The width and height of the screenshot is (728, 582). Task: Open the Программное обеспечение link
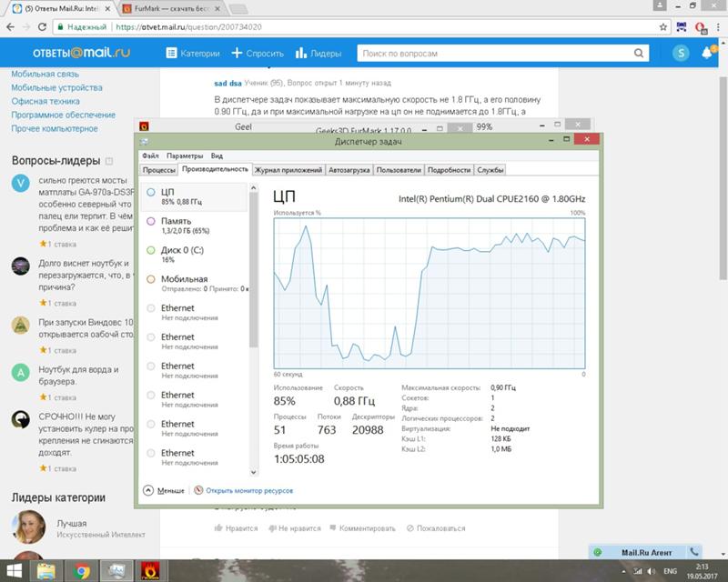click(x=63, y=115)
